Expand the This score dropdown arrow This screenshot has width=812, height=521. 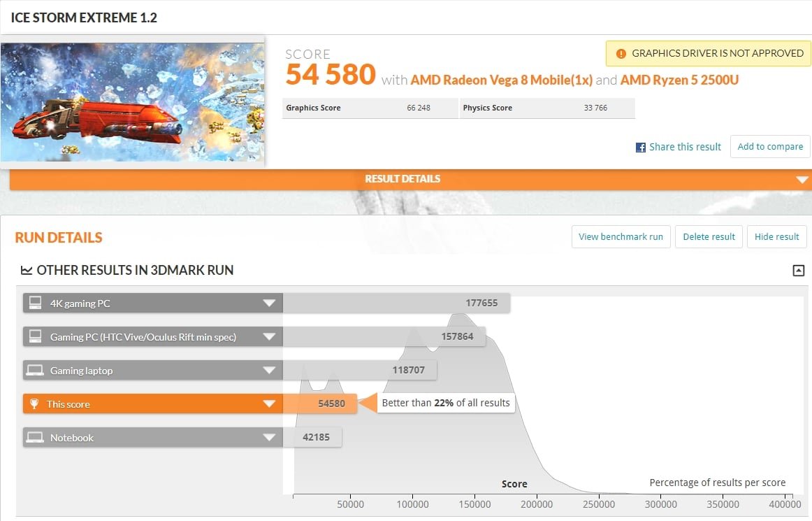(x=269, y=404)
